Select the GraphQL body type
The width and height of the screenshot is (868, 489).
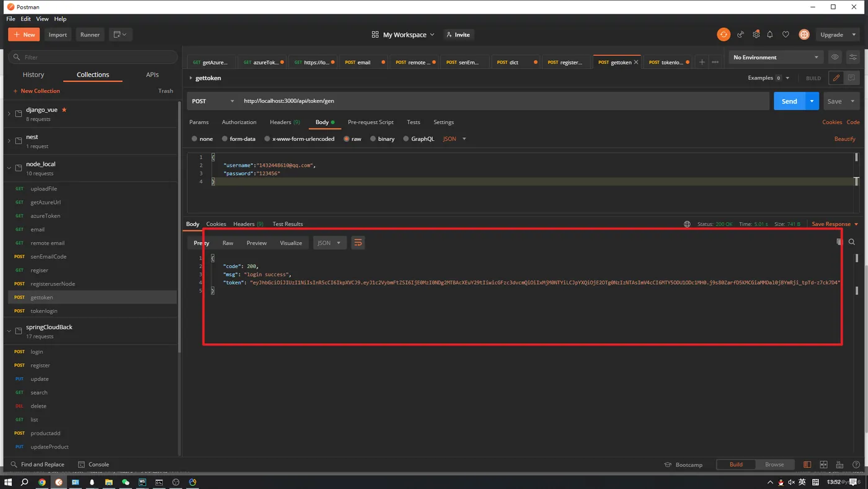click(405, 139)
